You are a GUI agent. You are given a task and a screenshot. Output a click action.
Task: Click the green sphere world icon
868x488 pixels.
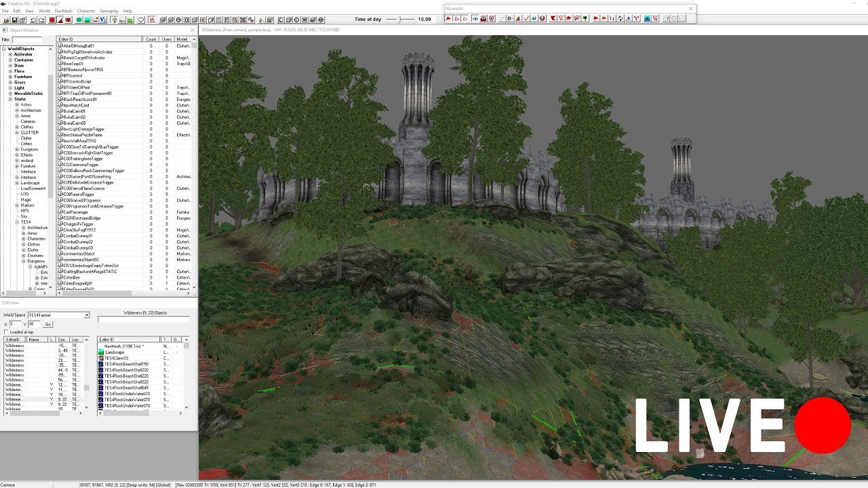(x=79, y=20)
